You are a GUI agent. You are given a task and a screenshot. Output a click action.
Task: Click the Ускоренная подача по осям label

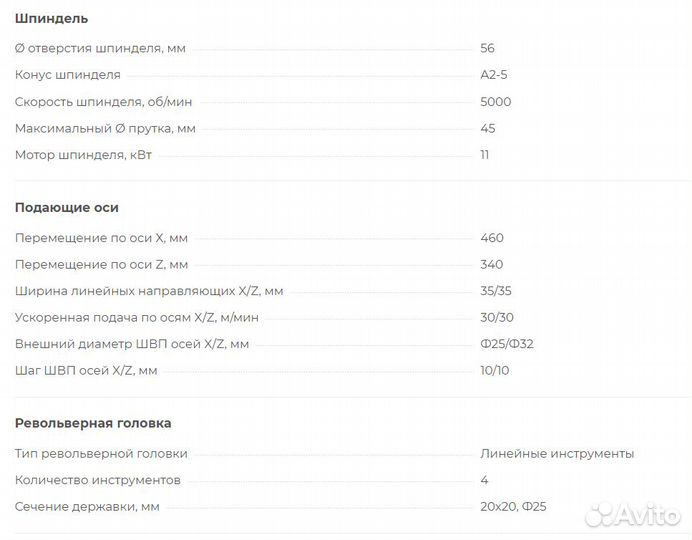[137, 317]
